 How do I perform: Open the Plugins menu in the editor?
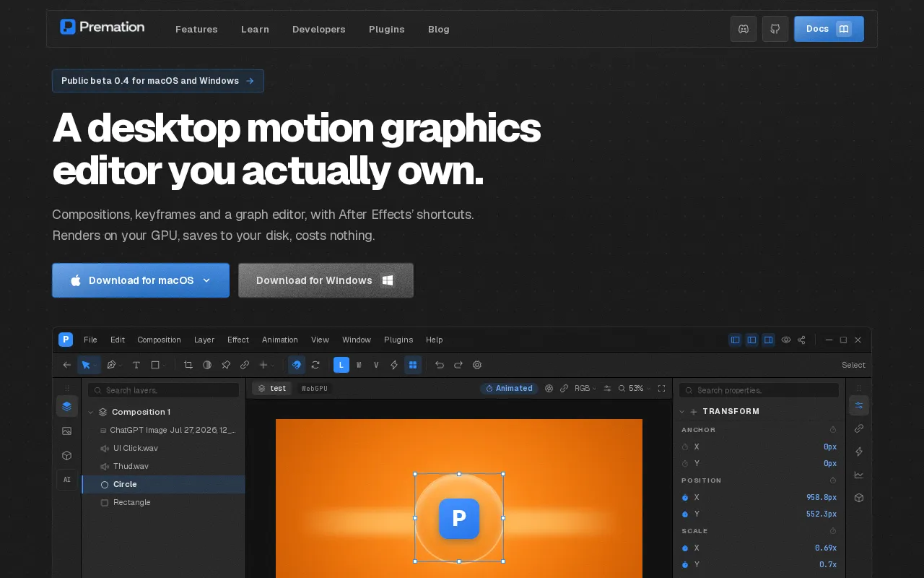[x=398, y=340]
